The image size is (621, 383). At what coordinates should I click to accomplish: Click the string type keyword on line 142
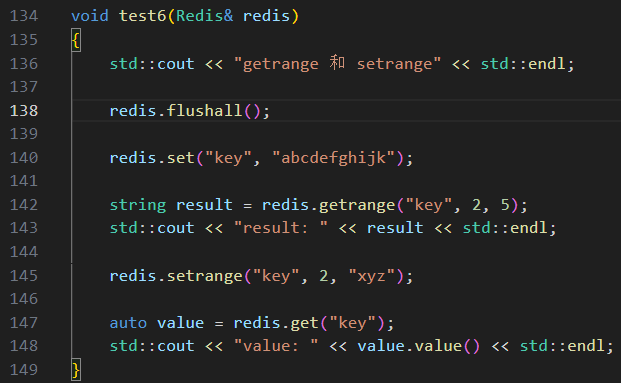138,205
